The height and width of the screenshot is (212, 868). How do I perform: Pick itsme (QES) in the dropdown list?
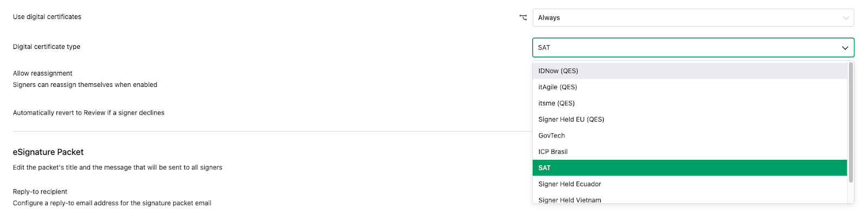690,103
